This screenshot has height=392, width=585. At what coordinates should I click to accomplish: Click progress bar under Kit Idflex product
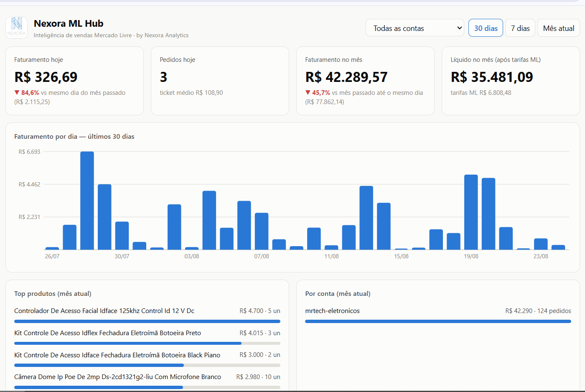[x=147, y=343]
